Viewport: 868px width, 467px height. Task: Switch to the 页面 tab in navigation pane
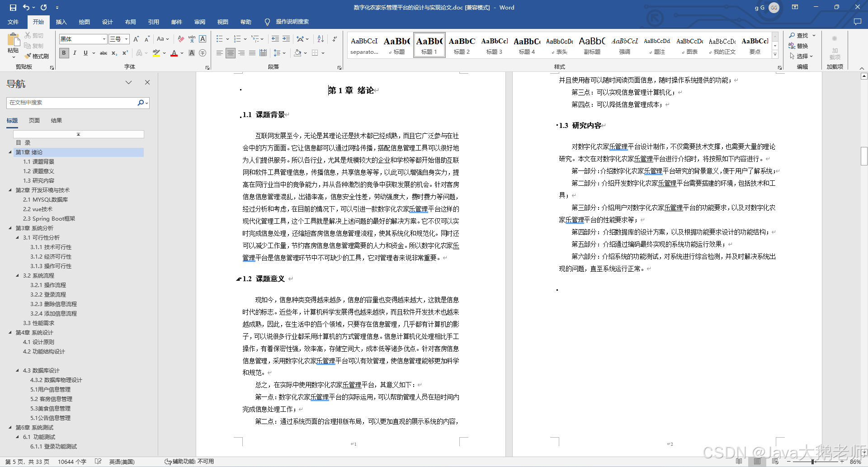[x=34, y=120]
